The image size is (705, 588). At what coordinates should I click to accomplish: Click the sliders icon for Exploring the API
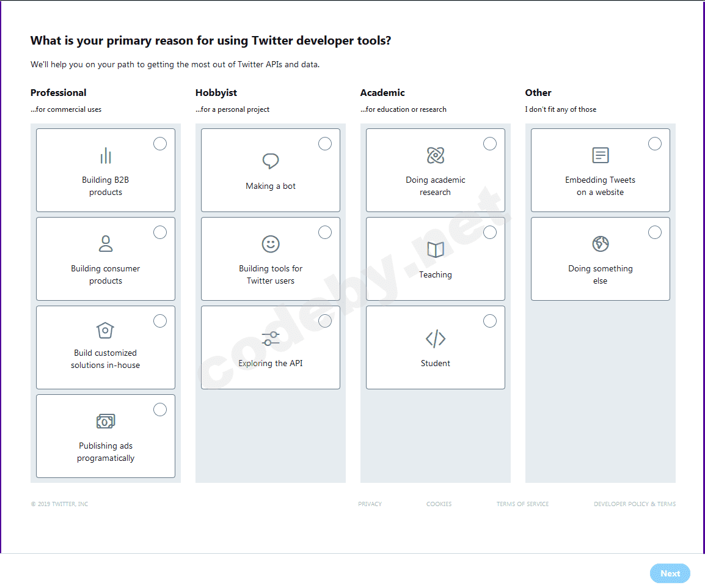pos(271,339)
